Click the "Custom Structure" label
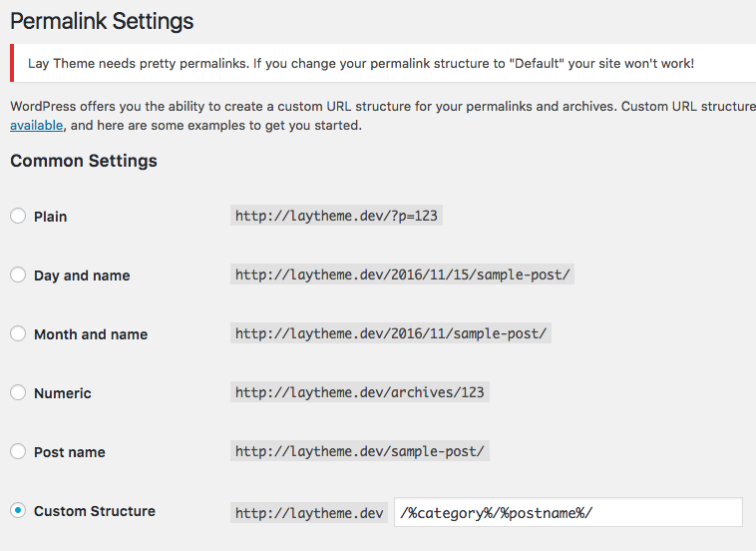Viewport: 756px width, 551px height. (x=94, y=511)
